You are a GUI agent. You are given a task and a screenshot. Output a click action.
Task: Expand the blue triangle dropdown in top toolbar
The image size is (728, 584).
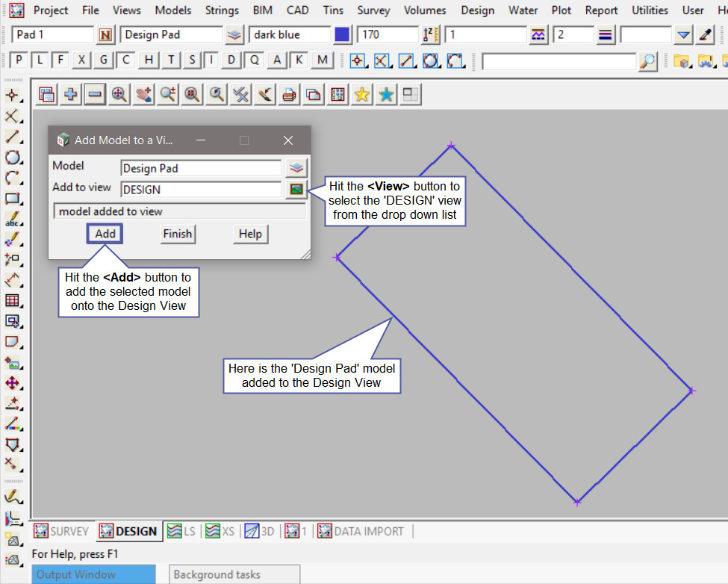[684, 35]
